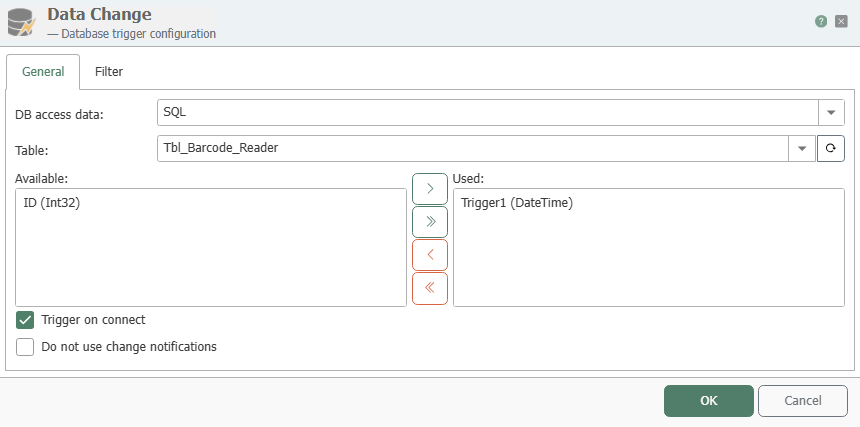Click the help question mark icon
The image size is (860, 427).
[x=821, y=21]
